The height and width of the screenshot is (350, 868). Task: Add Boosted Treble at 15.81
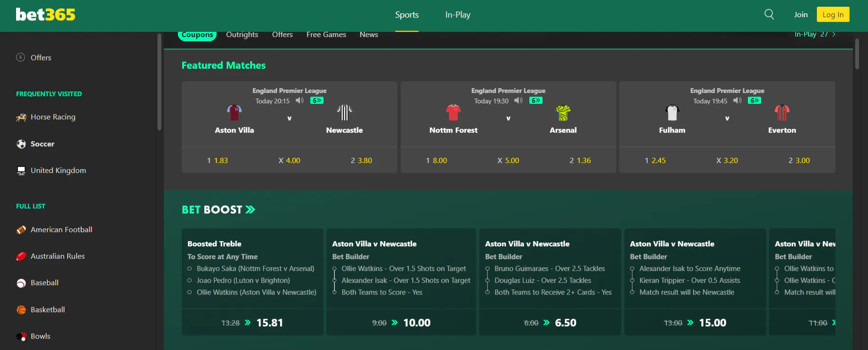pos(253,323)
